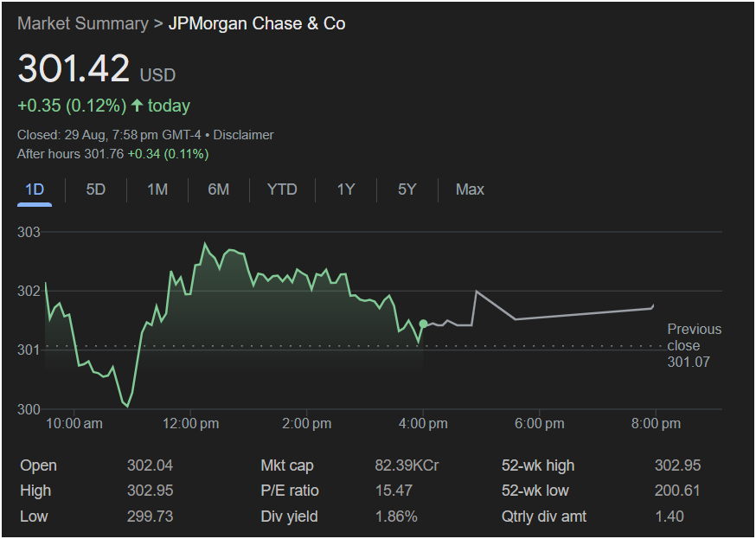756x539 pixels.
Task: Click the green closing-price dot on chart
Action: pos(423,324)
